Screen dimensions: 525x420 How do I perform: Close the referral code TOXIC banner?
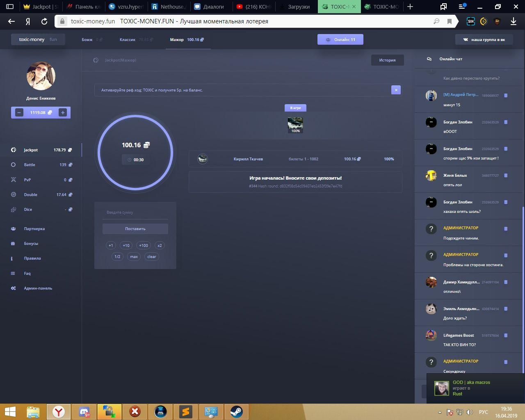pos(396,90)
